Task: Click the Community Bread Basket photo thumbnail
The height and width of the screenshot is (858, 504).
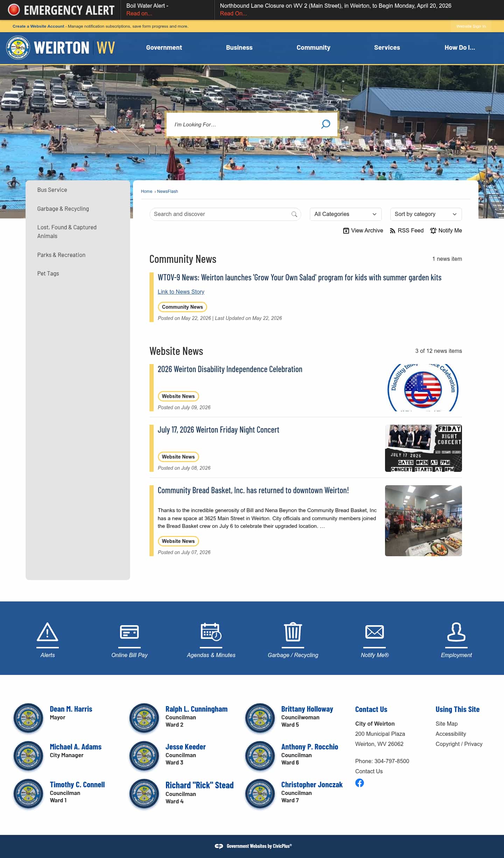Action: point(423,521)
